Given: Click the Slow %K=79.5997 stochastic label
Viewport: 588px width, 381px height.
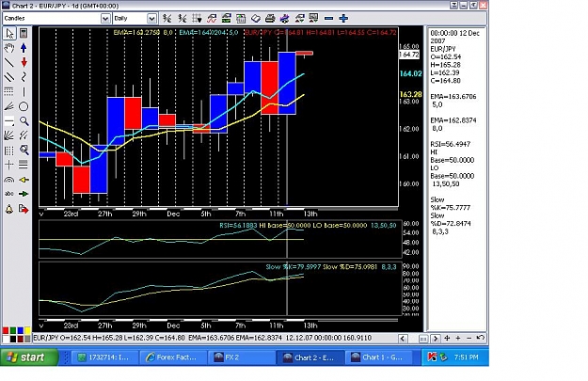Looking at the screenshot, I should (294, 267).
